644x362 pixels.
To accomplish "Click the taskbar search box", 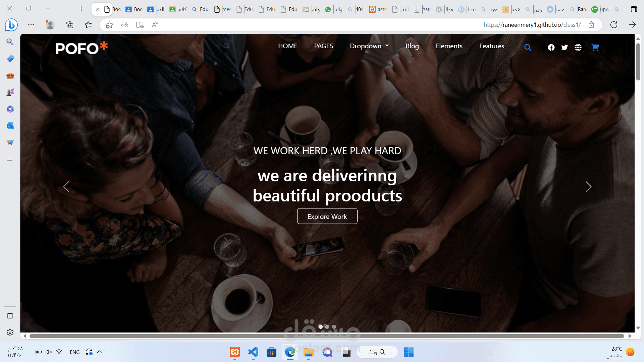I will pos(377,352).
